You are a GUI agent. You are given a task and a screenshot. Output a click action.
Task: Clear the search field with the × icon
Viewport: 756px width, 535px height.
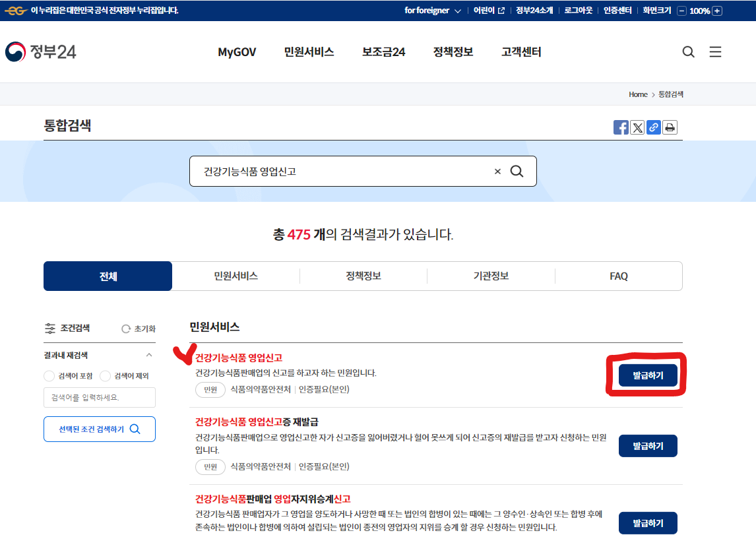(x=497, y=171)
